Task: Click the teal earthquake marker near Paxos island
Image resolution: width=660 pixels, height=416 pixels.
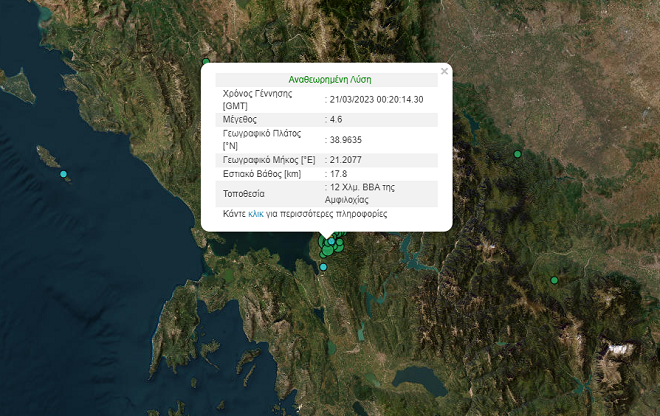Action: tap(64, 175)
